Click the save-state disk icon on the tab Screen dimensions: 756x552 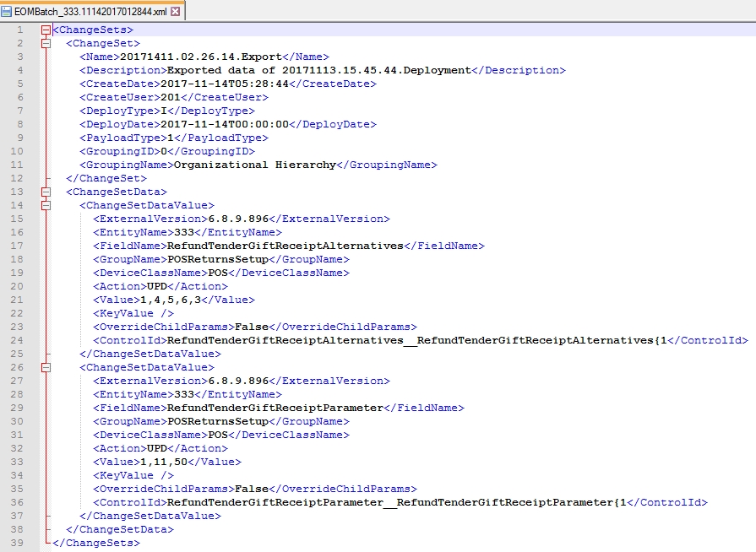(6, 11)
